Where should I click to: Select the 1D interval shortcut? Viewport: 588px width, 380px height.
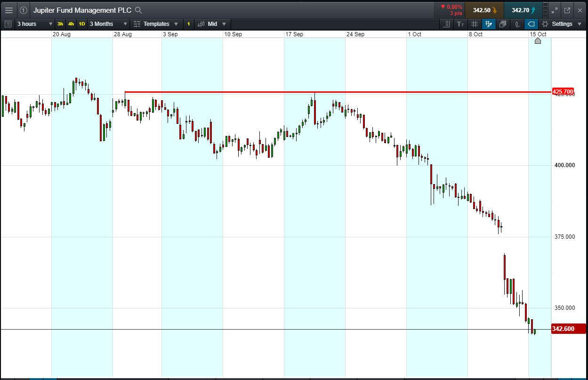click(82, 24)
